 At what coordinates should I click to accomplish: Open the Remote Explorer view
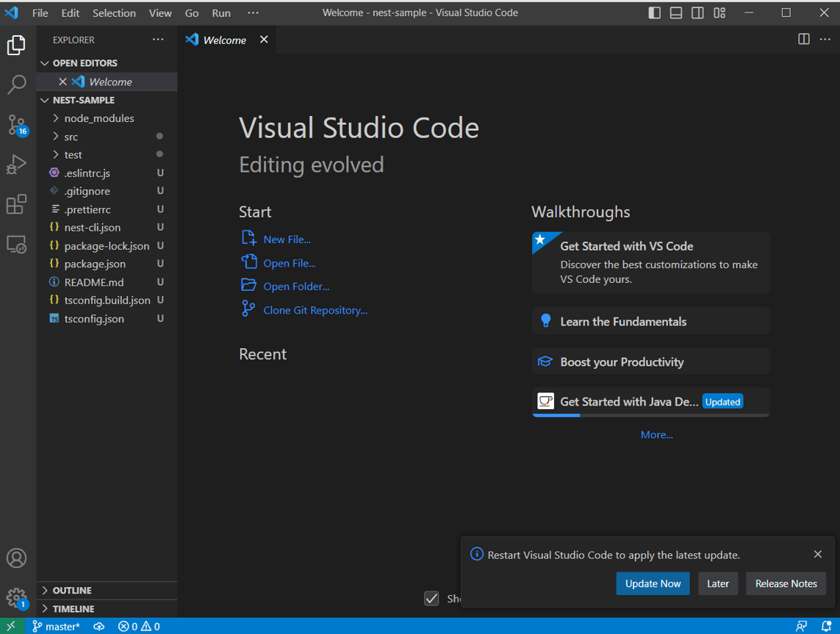tap(17, 245)
